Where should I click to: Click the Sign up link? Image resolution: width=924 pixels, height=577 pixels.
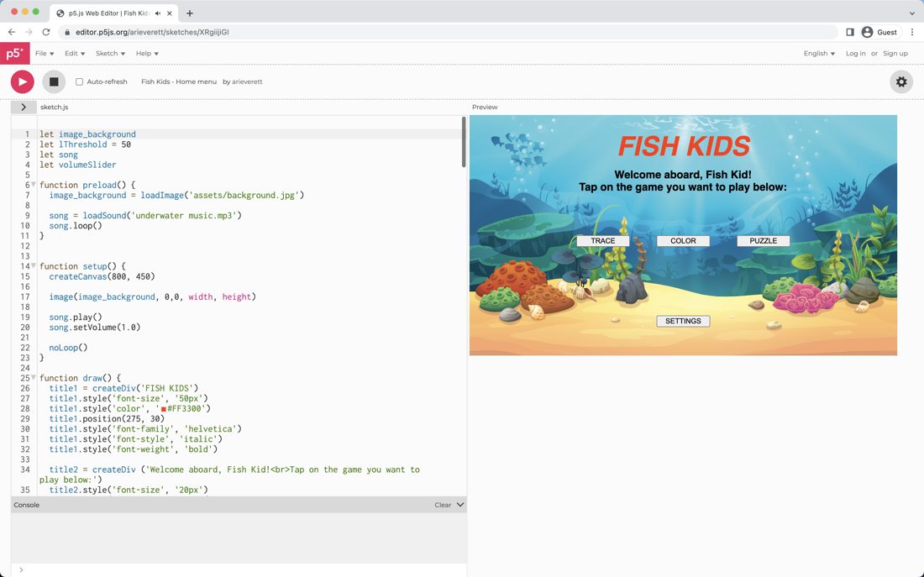895,53
